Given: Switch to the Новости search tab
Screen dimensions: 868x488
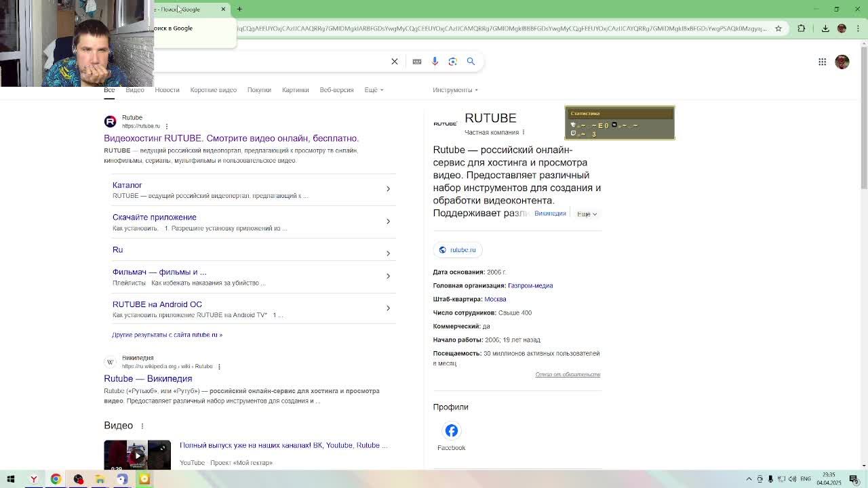Looking at the screenshot, I should (167, 90).
